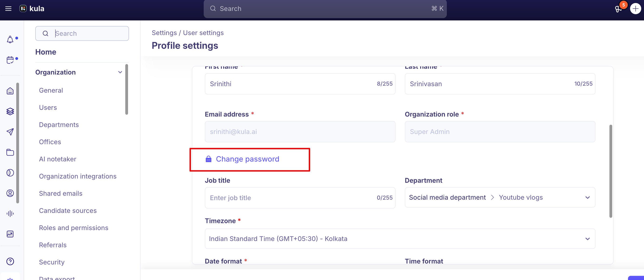Click the Job title input field
This screenshot has width=644, height=280.
click(x=300, y=198)
